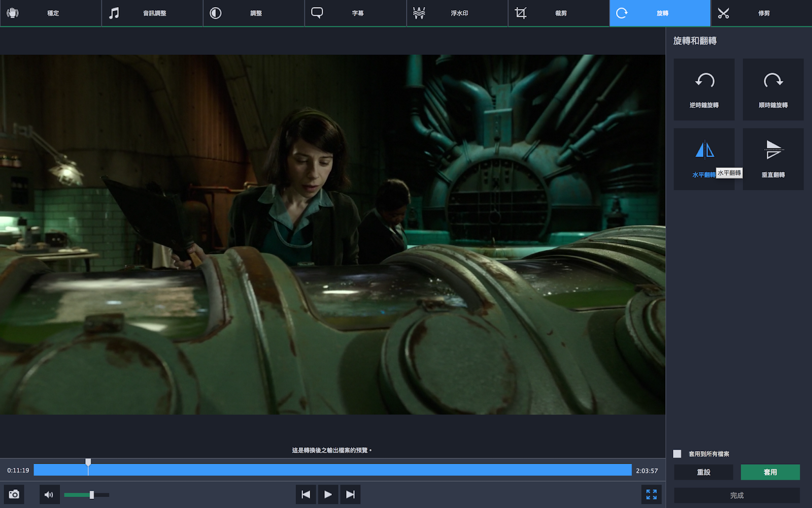Switch to the 裁剪 crop tab
The width and height of the screenshot is (812, 508).
click(x=558, y=13)
